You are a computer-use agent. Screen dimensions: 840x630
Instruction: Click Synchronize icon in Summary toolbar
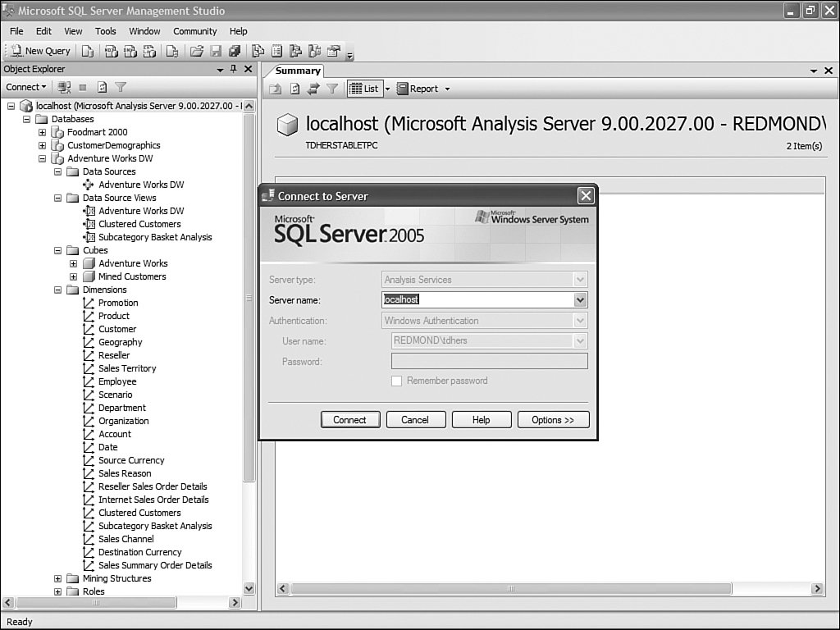tap(313, 89)
